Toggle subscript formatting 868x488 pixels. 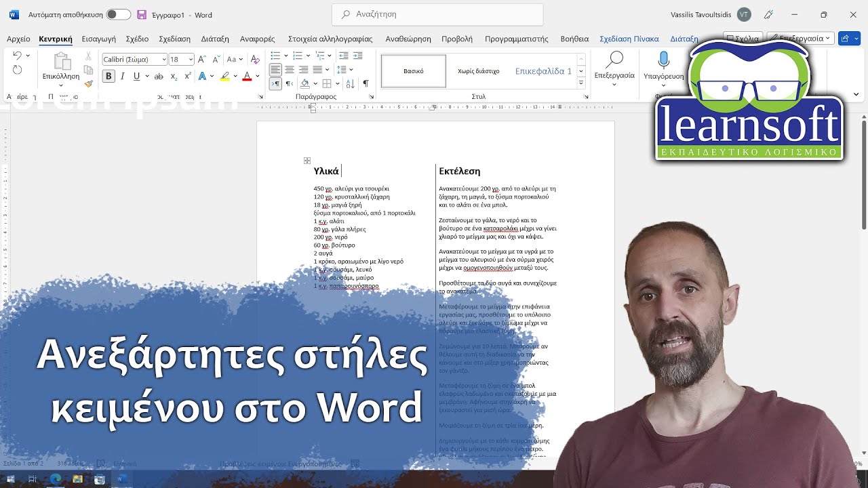(x=174, y=77)
